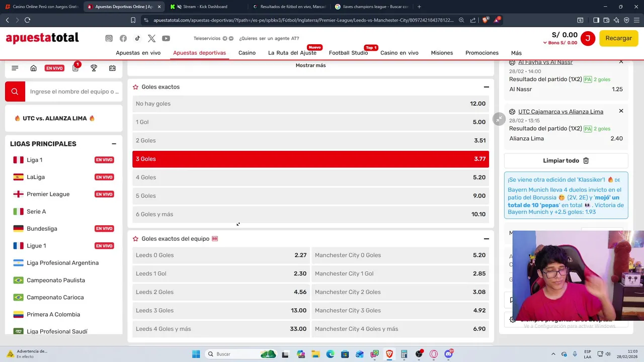Viewport: 644px width, 362px height.
Task: Collapse Goles exactos del equipo market
Action: click(x=486, y=239)
